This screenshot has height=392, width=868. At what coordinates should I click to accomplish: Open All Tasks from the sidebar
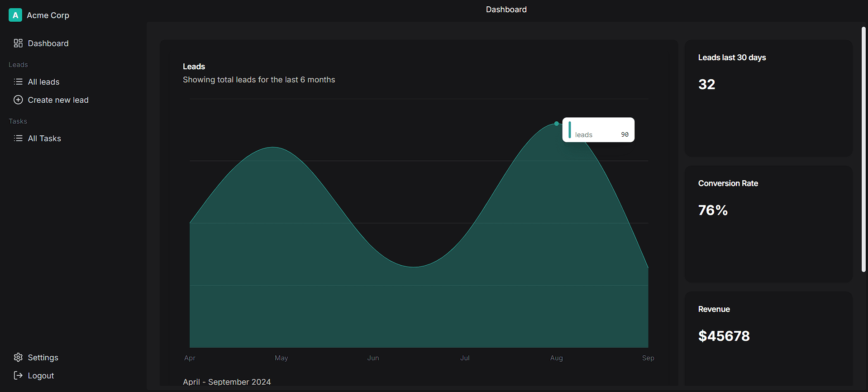click(44, 139)
